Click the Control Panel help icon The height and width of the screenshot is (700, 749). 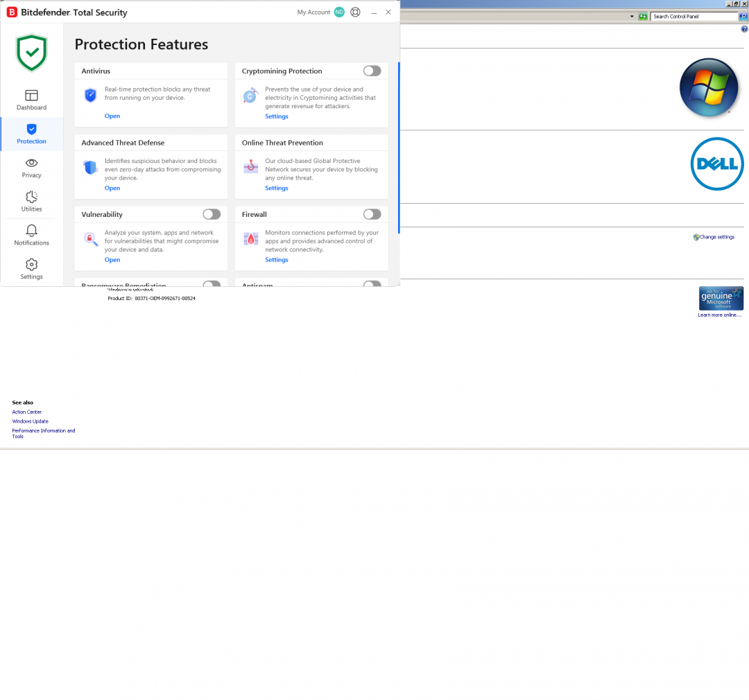point(744,29)
